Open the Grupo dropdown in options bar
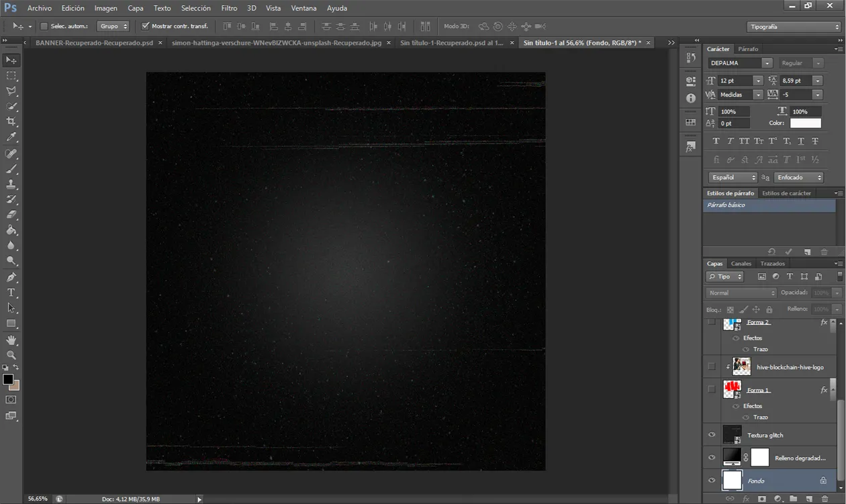Viewport: 846px width, 504px height. (113, 26)
